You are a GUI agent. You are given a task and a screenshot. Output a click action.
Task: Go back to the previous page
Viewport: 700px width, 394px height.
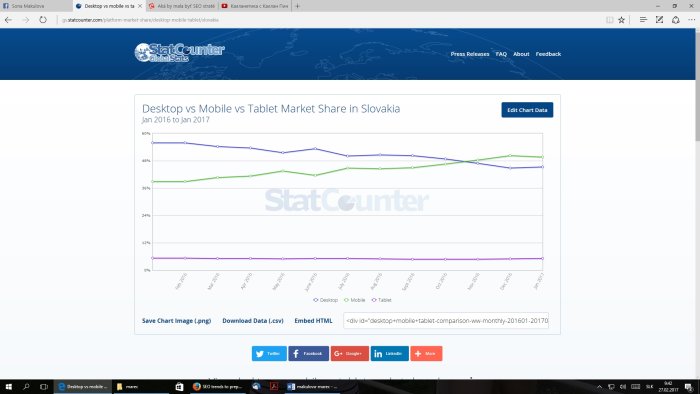[x=8, y=20]
